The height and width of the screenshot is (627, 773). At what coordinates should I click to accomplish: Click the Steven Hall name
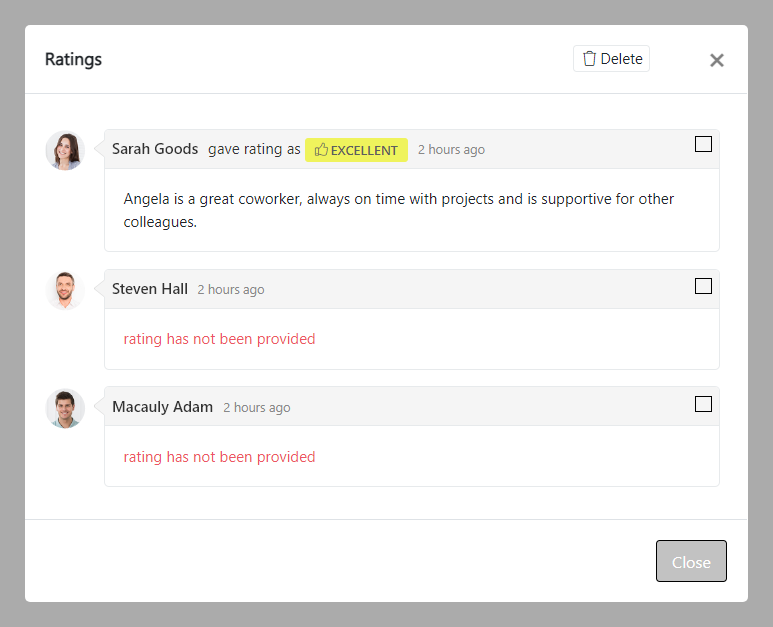(150, 289)
